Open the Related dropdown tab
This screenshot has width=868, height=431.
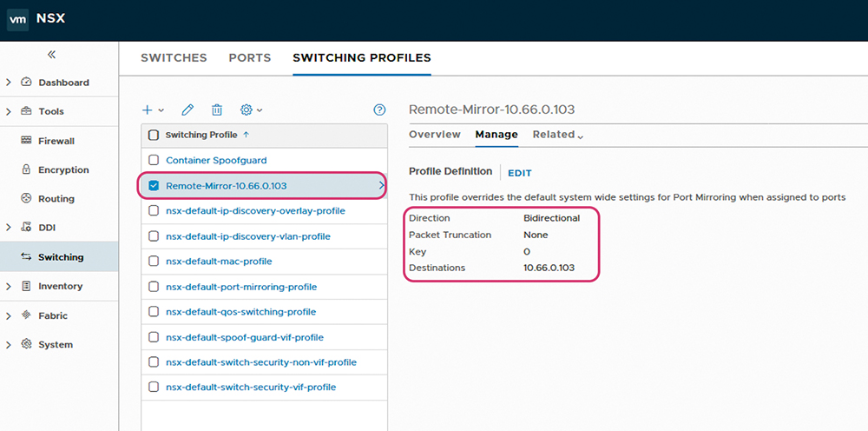(x=558, y=134)
